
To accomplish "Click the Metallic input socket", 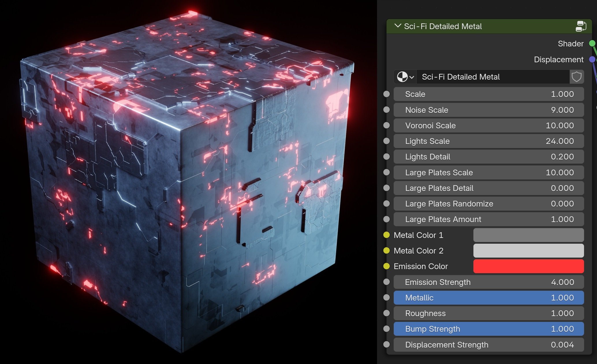I will 387,298.
